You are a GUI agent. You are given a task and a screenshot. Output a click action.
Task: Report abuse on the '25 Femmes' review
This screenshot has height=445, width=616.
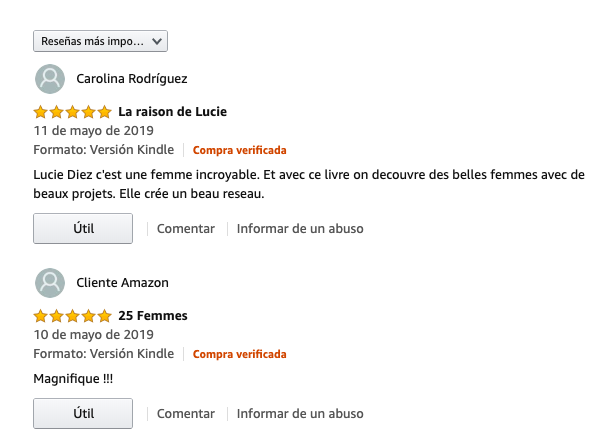pos(300,414)
